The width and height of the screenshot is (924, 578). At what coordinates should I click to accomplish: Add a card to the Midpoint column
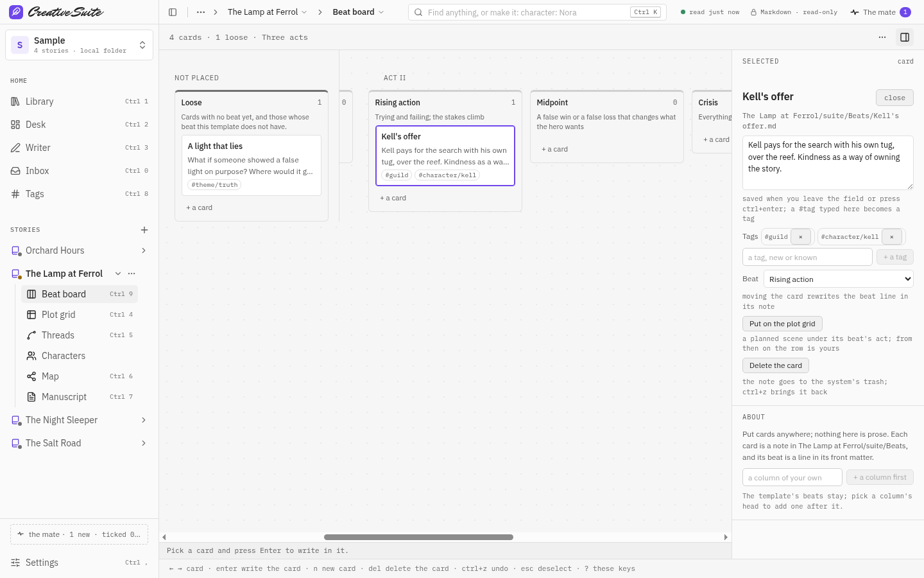[555, 149]
